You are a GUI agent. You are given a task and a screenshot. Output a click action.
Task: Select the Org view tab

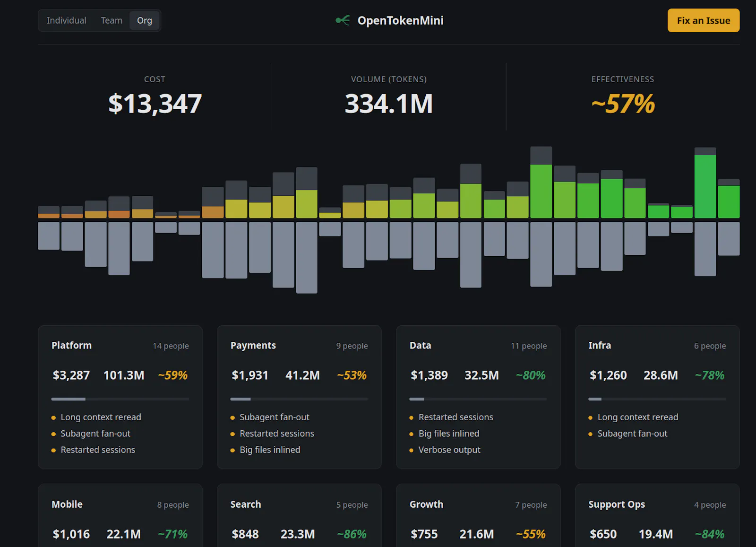click(x=145, y=20)
